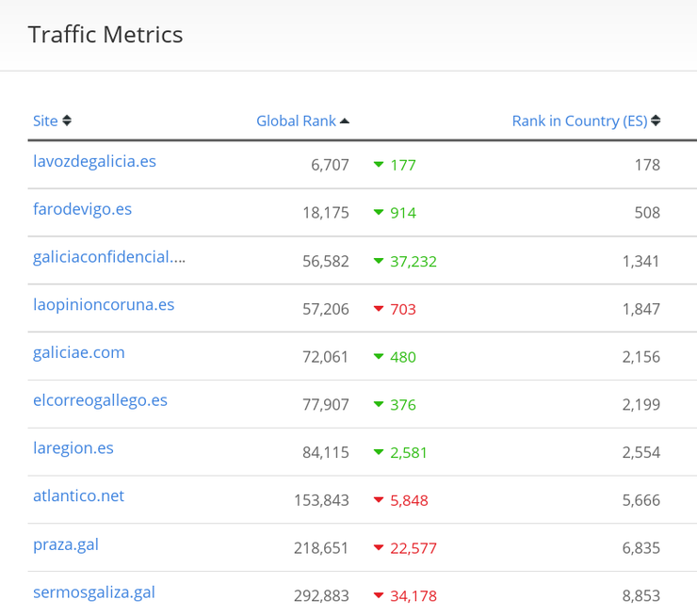Open laregion.es link
The image size is (697, 616).
click(73, 448)
